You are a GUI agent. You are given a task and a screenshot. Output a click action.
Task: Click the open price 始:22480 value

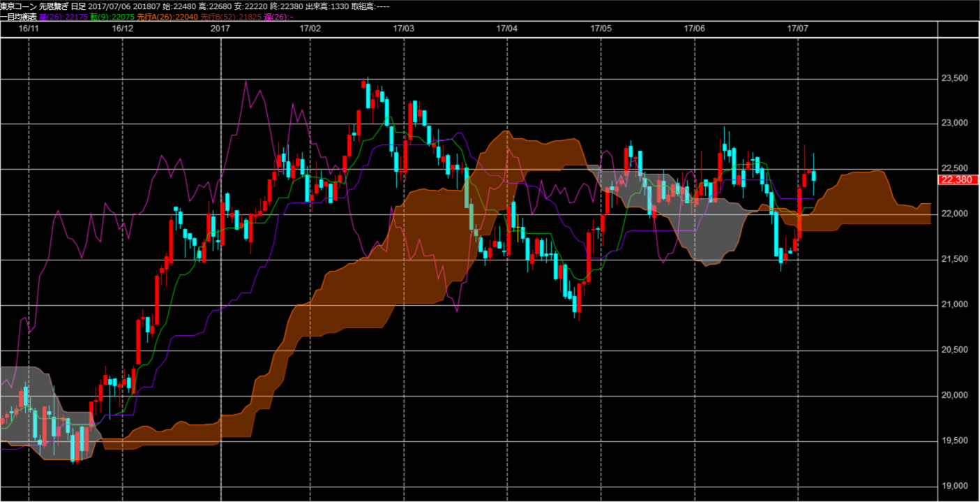(179, 6)
